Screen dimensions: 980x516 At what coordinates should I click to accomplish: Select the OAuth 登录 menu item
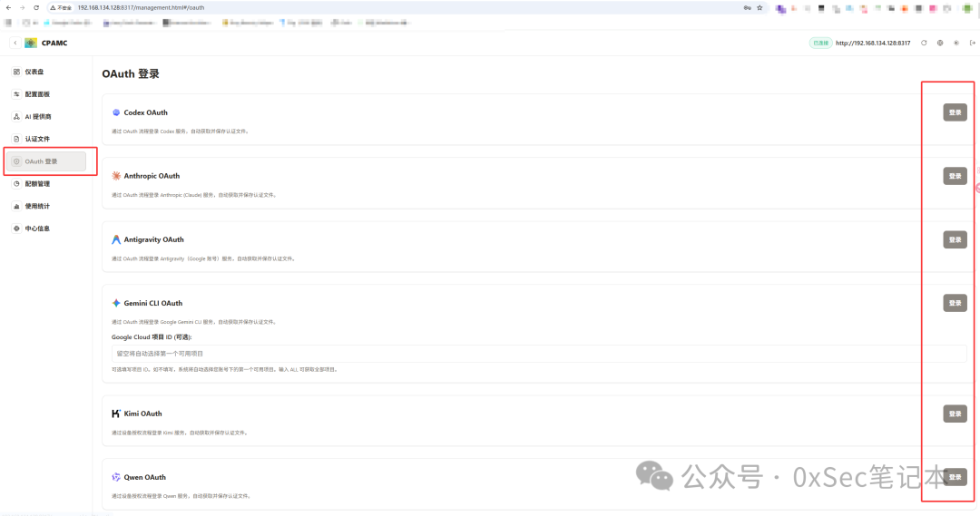pyautogui.click(x=47, y=161)
